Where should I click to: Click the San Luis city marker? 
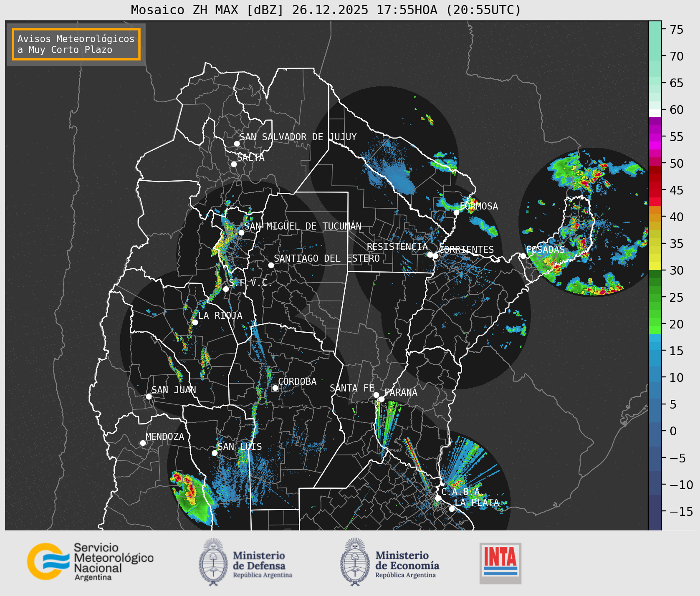tap(215, 453)
